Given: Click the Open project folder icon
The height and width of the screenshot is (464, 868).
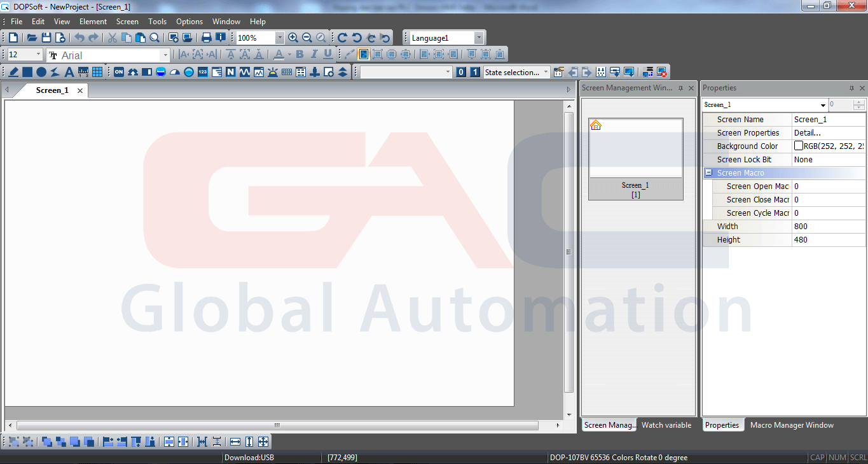Looking at the screenshot, I should click(x=32, y=38).
